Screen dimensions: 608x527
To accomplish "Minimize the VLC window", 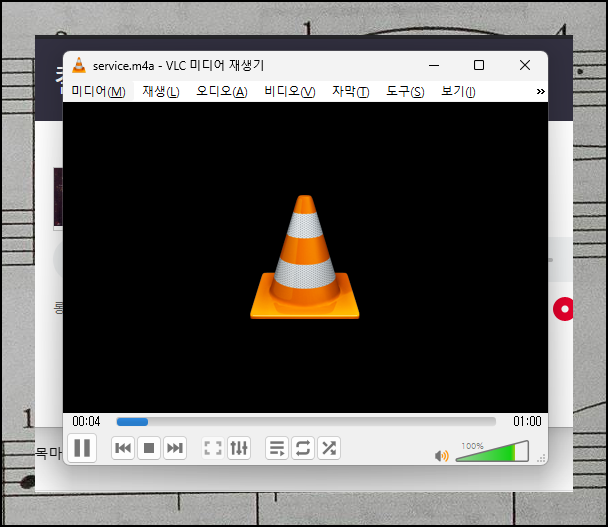I will click(x=434, y=65).
